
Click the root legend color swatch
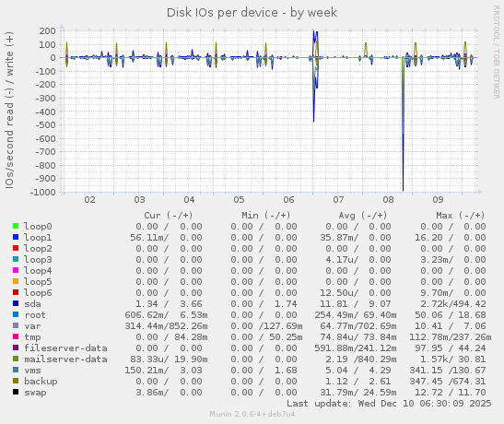[x=16, y=314]
